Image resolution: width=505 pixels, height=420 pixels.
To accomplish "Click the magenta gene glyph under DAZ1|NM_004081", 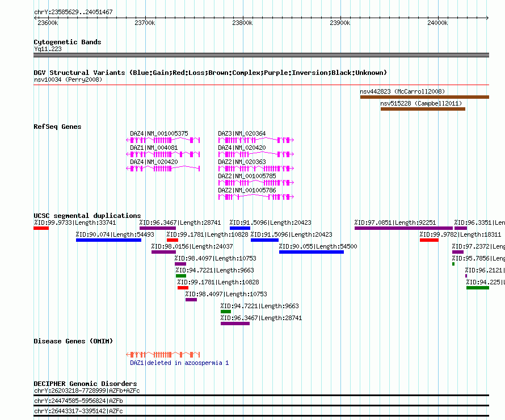I will (163, 154).
